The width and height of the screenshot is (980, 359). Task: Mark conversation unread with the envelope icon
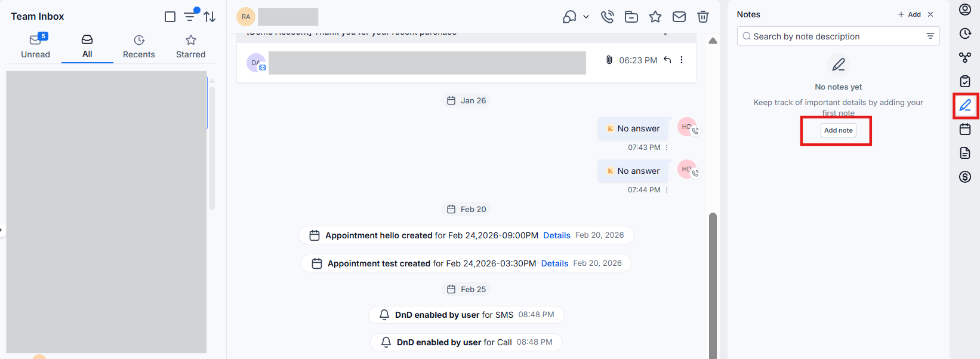click(679, 17)
